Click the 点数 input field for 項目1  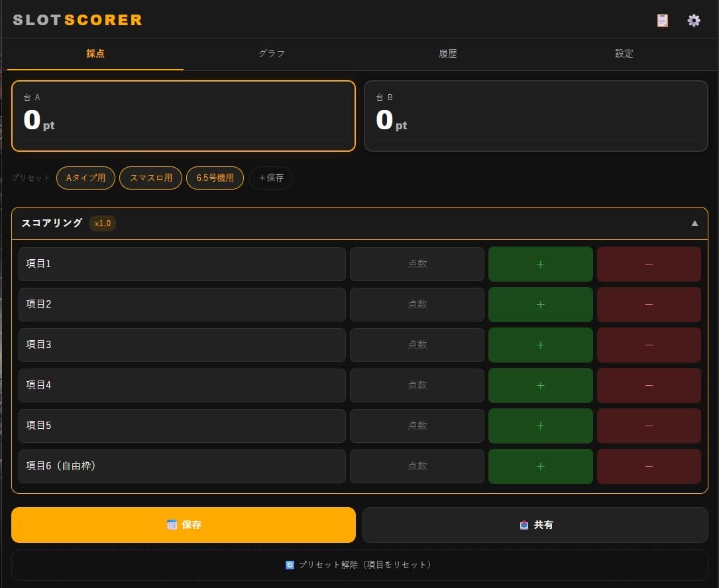[x=417, y=265]
